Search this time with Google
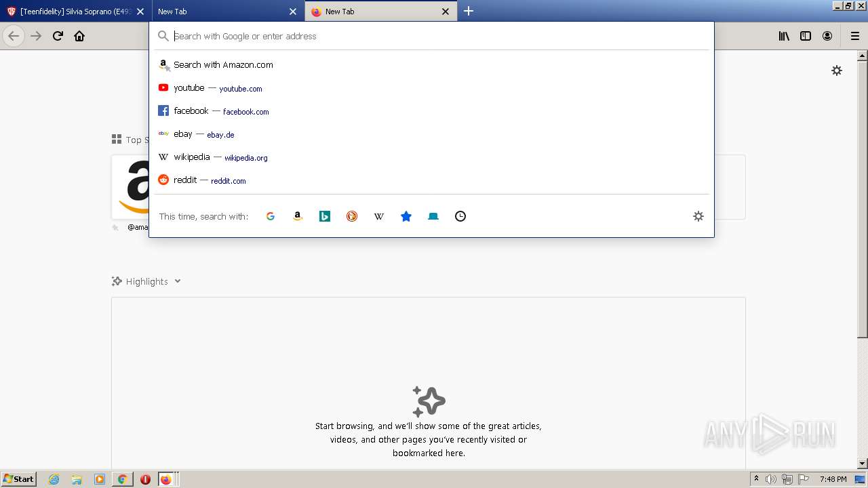This screenshot has width=868, height=488. (x=271, y=216)
